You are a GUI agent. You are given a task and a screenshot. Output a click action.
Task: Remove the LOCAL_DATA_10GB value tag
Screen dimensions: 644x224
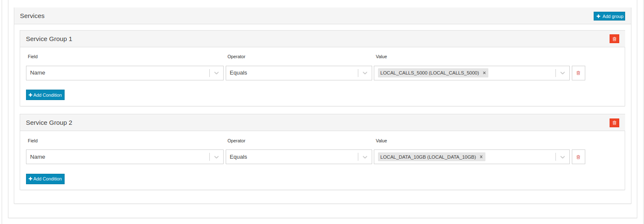click(x=481, y=157)
